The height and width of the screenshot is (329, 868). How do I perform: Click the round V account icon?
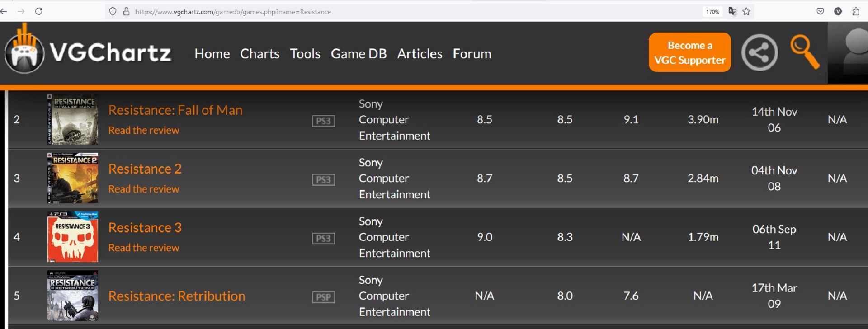[x=838, y=11]
